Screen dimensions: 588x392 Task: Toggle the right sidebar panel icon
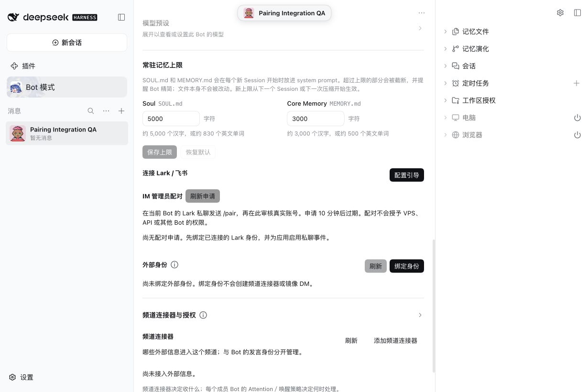[577, 13]
